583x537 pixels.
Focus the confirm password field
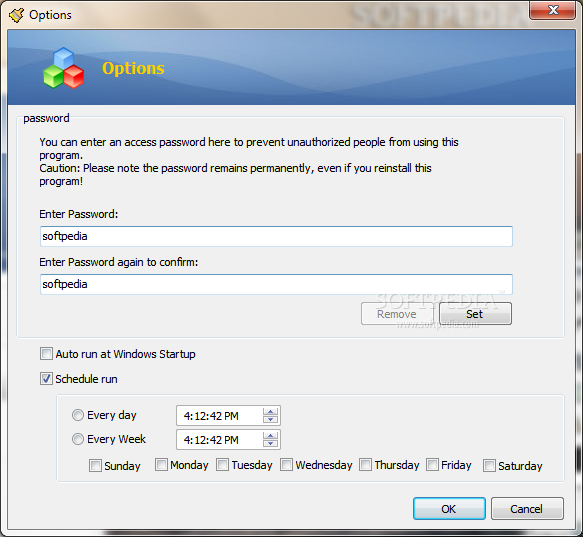276,284
